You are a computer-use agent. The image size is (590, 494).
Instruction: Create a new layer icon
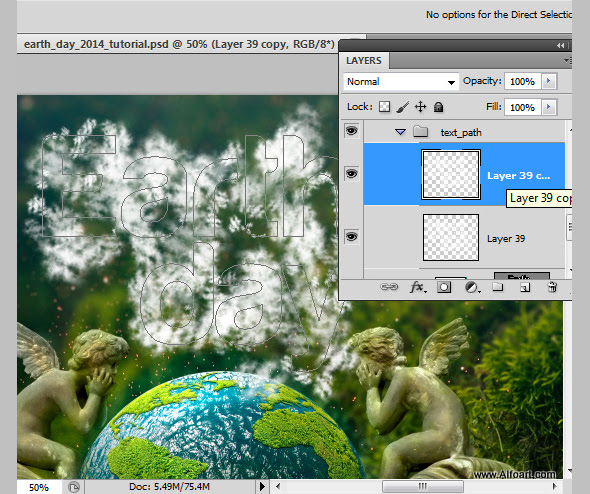click(525, 288)
